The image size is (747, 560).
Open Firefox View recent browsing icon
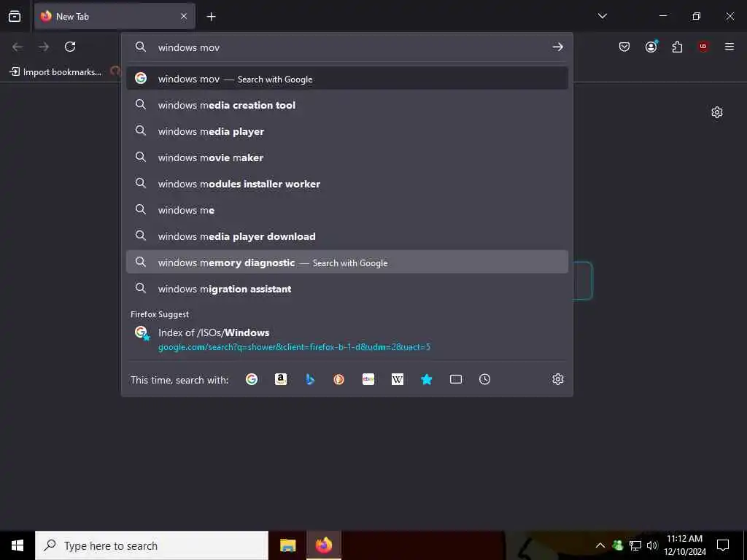tap(15, 16)
